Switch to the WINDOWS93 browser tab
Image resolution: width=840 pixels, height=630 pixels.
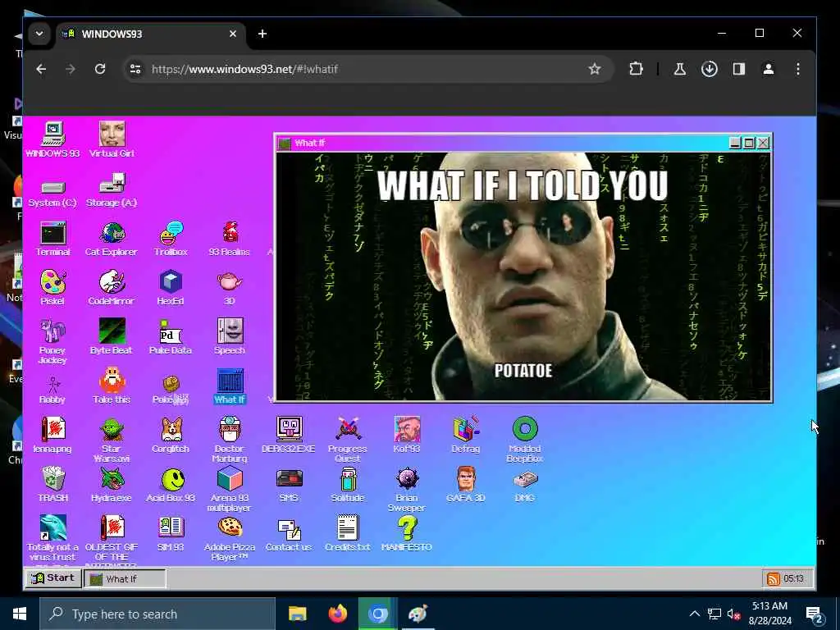coord(150,34)
